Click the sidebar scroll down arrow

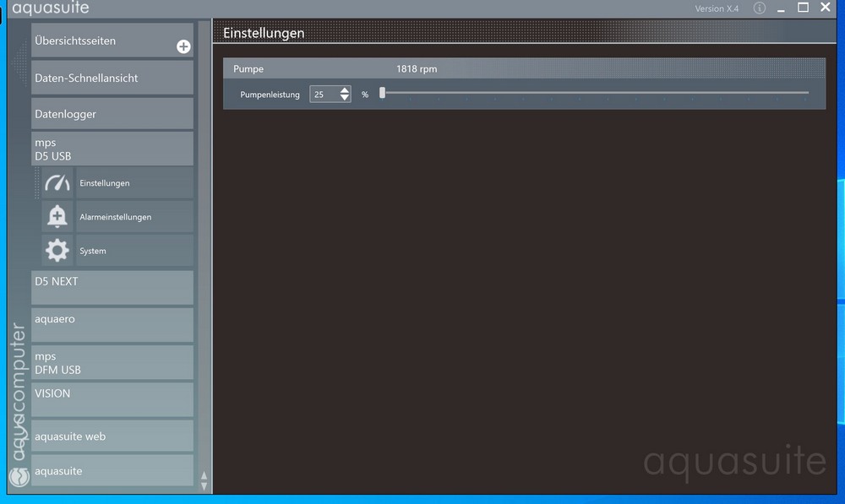point(204,486)
